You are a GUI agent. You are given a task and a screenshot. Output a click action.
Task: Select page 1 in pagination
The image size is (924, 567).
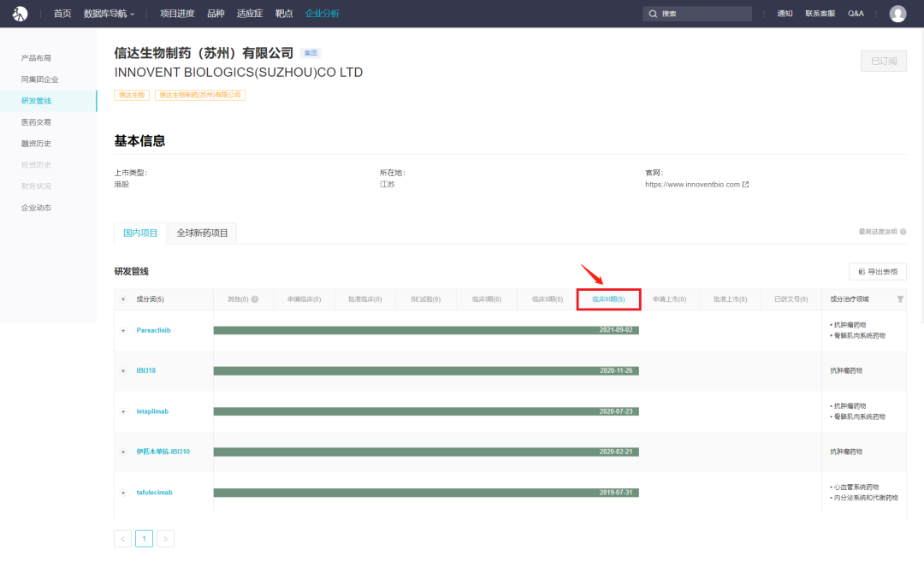pyautogui.click(x=144, y=539)
